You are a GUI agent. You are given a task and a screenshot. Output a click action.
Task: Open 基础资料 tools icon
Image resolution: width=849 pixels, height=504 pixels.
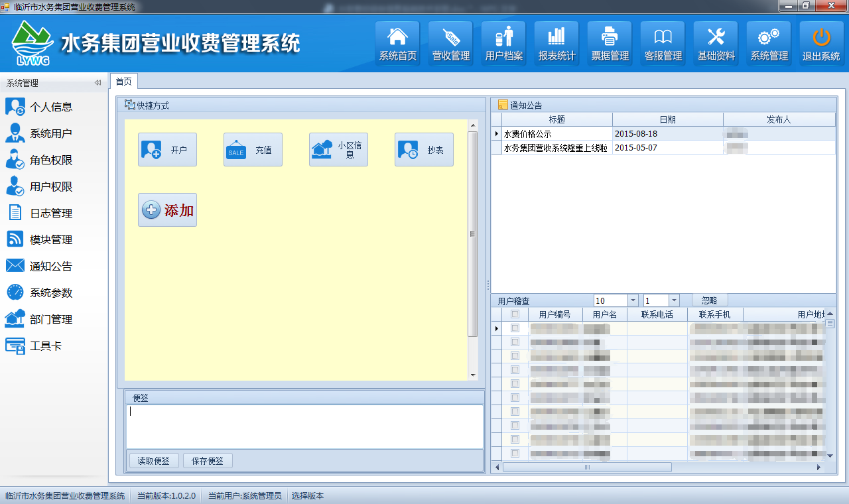click(x=716, y=44)
